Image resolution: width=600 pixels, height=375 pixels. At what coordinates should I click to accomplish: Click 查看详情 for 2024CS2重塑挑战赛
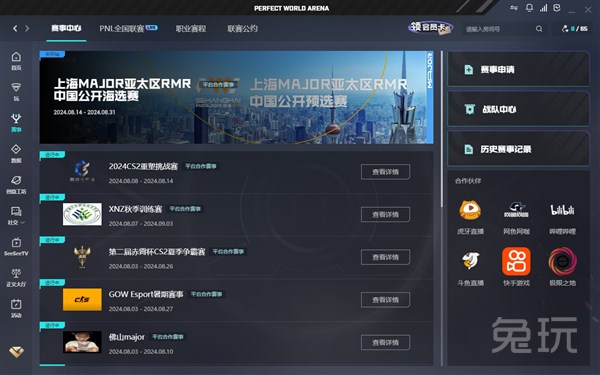(385, 172)
